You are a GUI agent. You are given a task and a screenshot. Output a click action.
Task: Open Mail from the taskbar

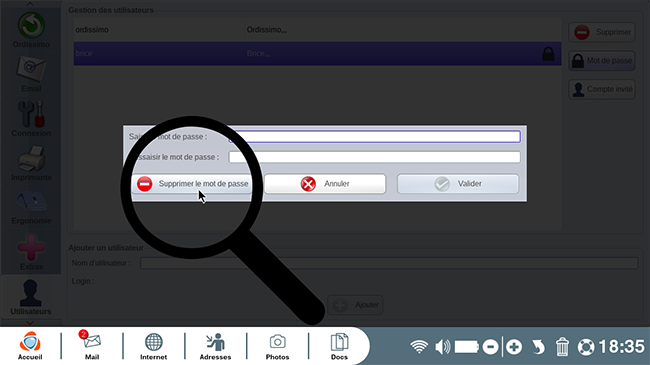tap(91, 346)
